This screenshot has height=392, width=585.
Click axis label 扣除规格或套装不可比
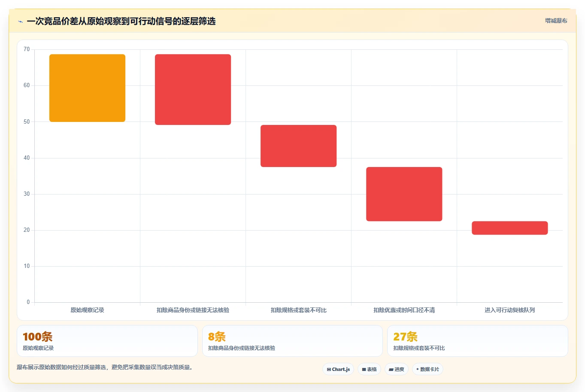[298, 310]
